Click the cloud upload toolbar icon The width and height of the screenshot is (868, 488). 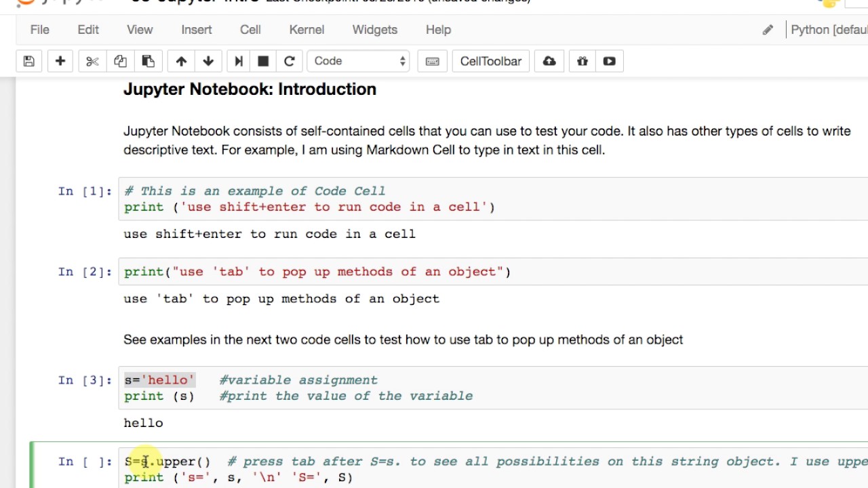point(549,61)
